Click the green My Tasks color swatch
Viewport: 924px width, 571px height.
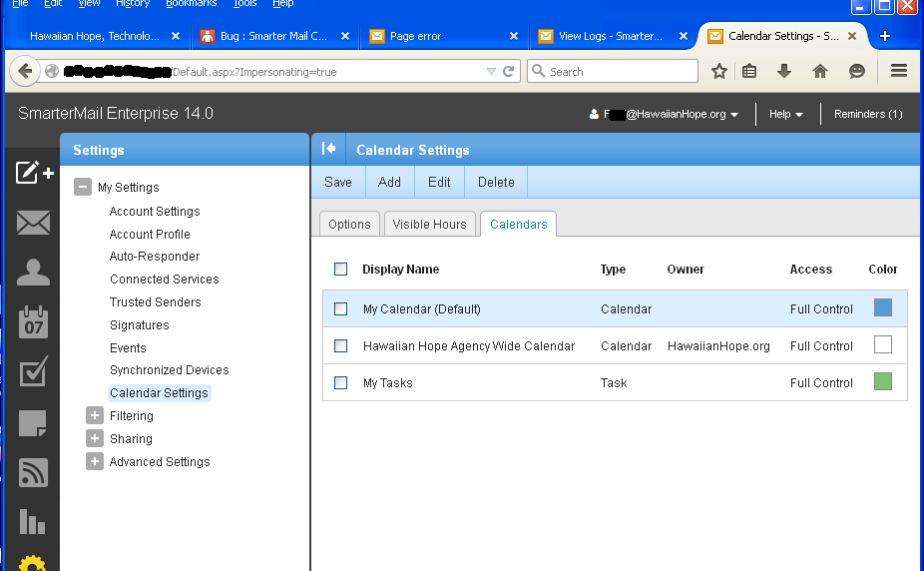coord(883,381)
